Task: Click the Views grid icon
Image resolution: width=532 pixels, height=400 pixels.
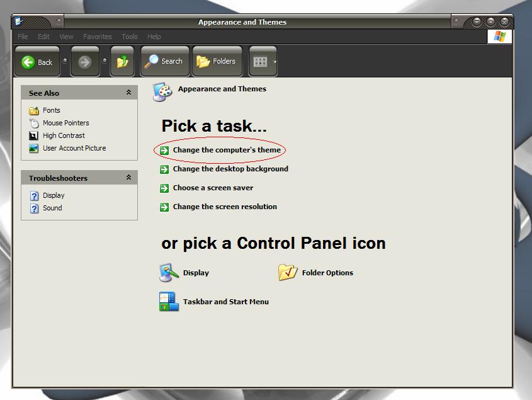Action: [x=260, y=62]
